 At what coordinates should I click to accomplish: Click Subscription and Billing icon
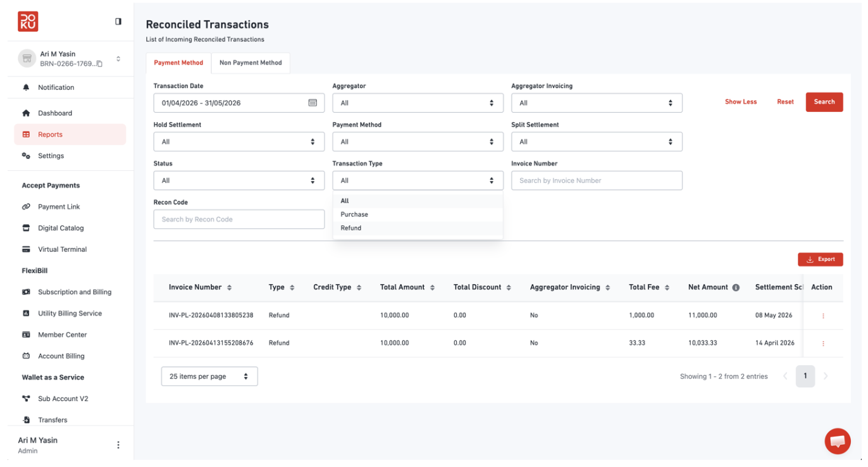[26, 292]
